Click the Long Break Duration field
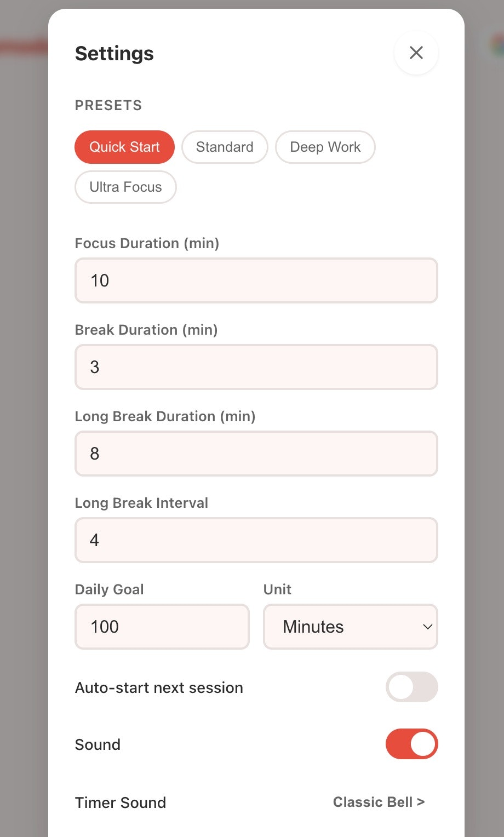Viewport: 504px width, 837px height. (x=256, y=454)
